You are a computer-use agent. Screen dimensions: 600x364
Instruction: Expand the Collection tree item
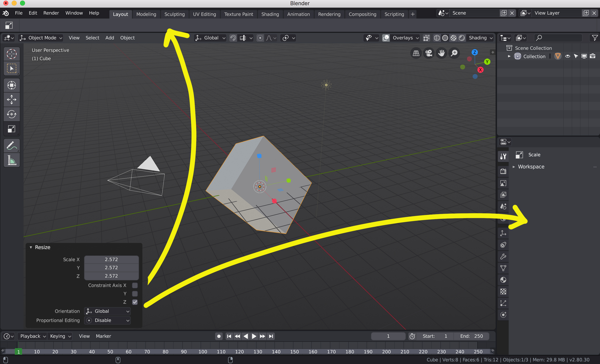(509, 56)
